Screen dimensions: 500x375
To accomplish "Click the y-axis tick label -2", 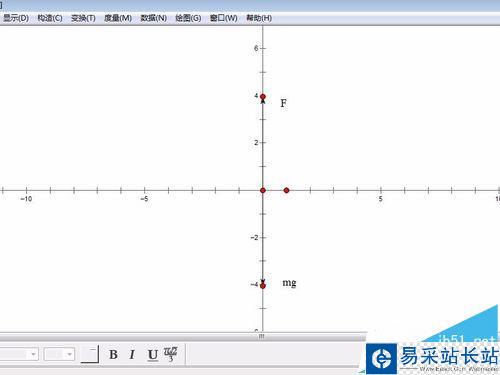I will [x=254, y=238].
